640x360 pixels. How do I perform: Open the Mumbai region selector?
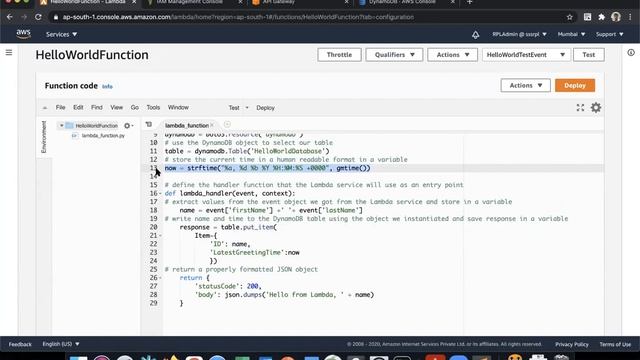click(571, 34)
